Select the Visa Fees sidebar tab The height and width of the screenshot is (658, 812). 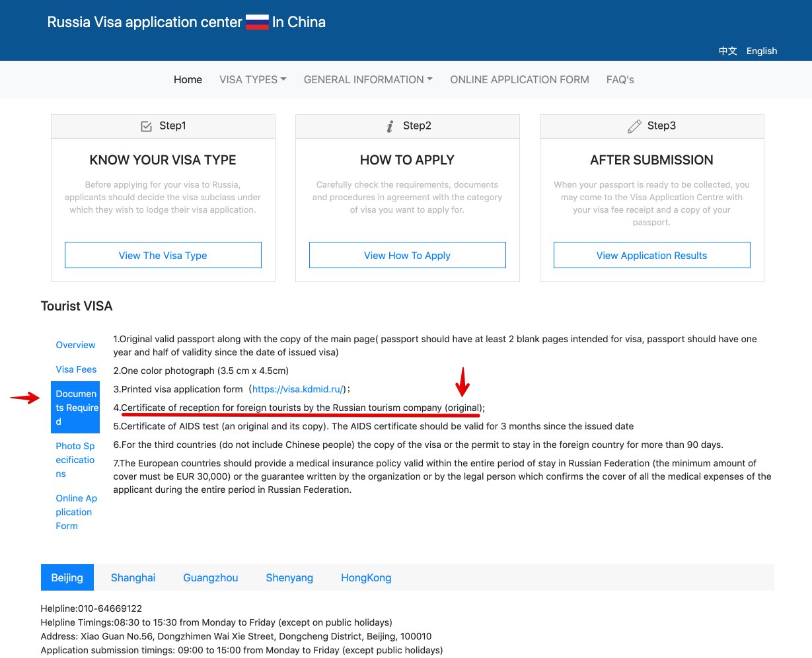[x=75, y=369]
